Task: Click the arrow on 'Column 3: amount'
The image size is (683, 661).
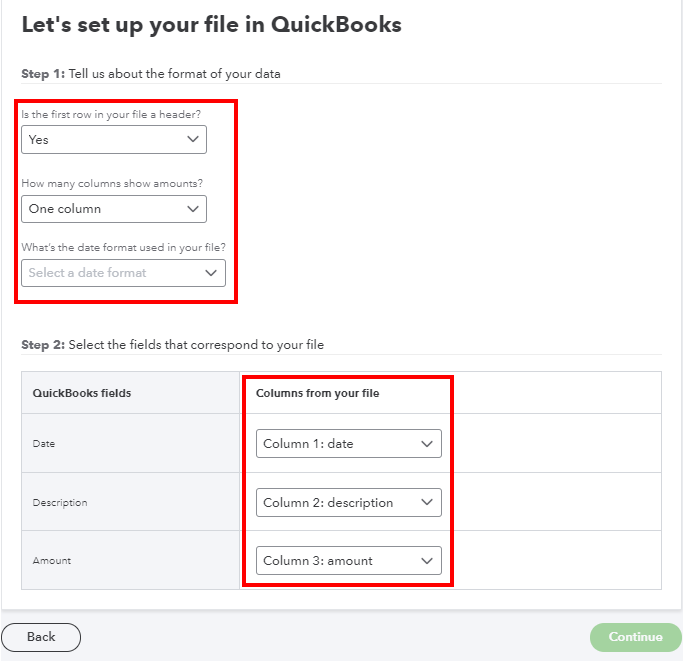Action: [427, 561]
